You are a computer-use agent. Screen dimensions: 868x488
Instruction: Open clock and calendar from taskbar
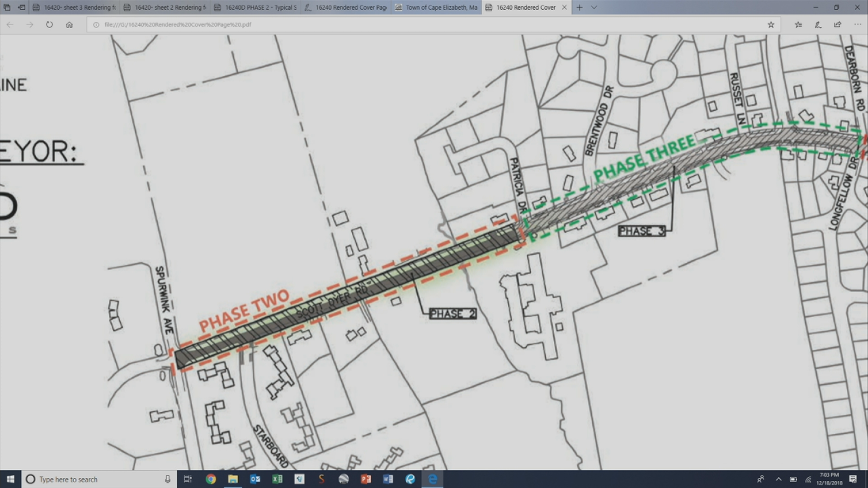click(830, 479)
